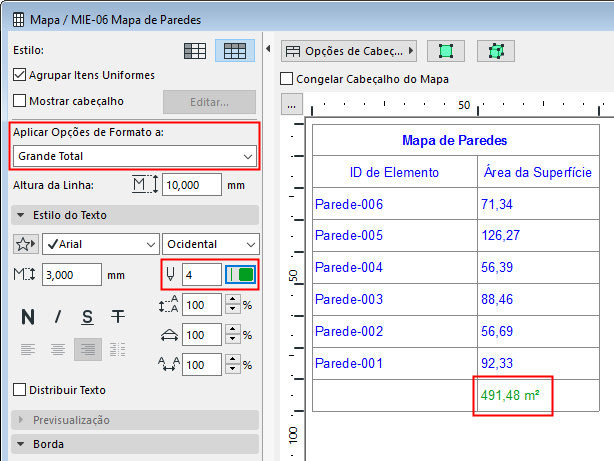Click the line spacing 100 field

pyautogui.click(x=202, y=305)
